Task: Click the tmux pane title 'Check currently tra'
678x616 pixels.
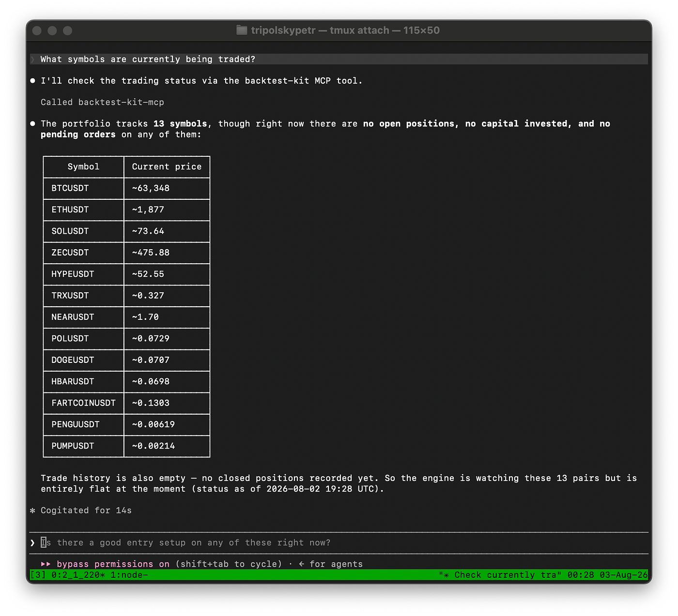Action: coord(500,575)
